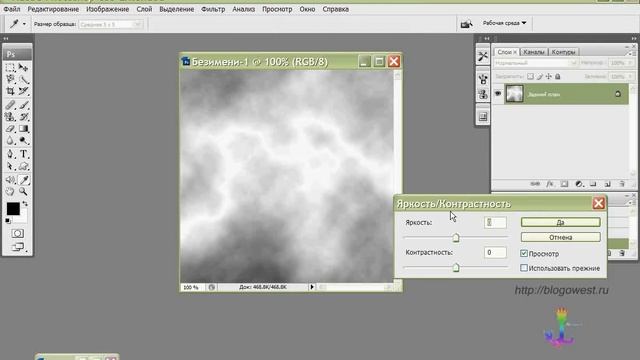Screen dimensions: 640x360
Task: Select the Slice tool
Action: point(23,91)
